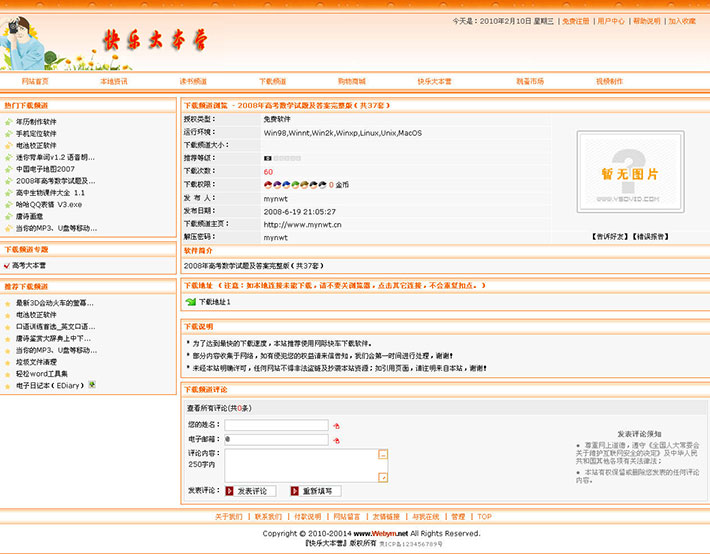
Task: Click the small image icon after 电子日记本
Action: (x=92, y=384)
